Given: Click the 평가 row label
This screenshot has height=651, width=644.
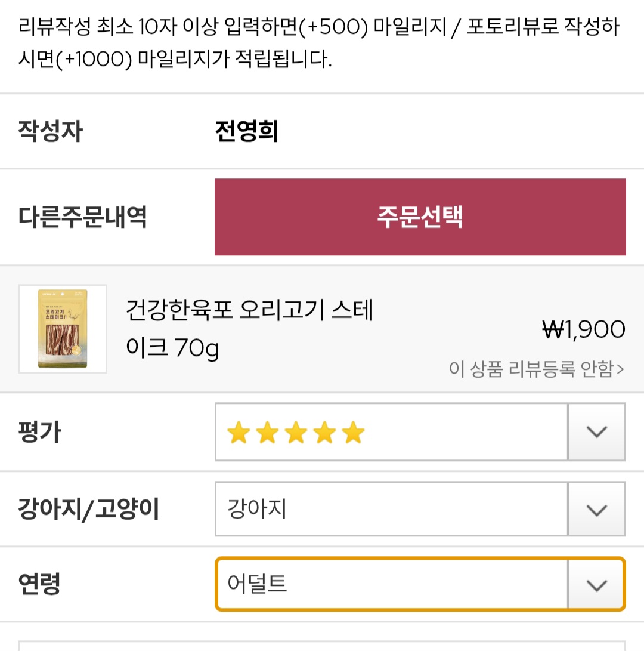Looking at the screenshot, I should point(40,432).
